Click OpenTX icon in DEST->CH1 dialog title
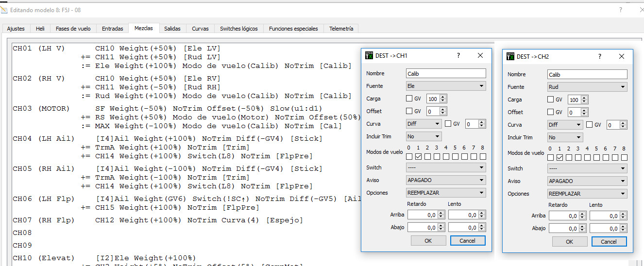The height and width of the screenshot is (266, 644). tap(369, 56)
